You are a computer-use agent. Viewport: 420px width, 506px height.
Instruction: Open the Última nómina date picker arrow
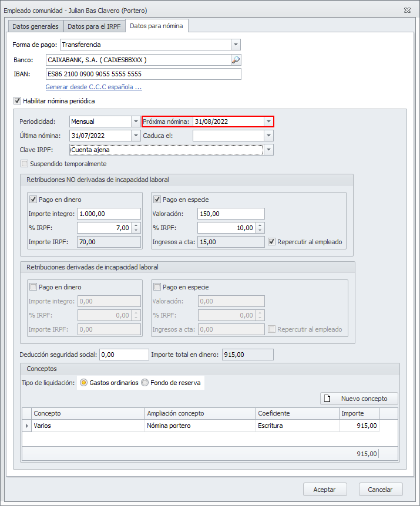pyautogui.click(x=136, y=136)
